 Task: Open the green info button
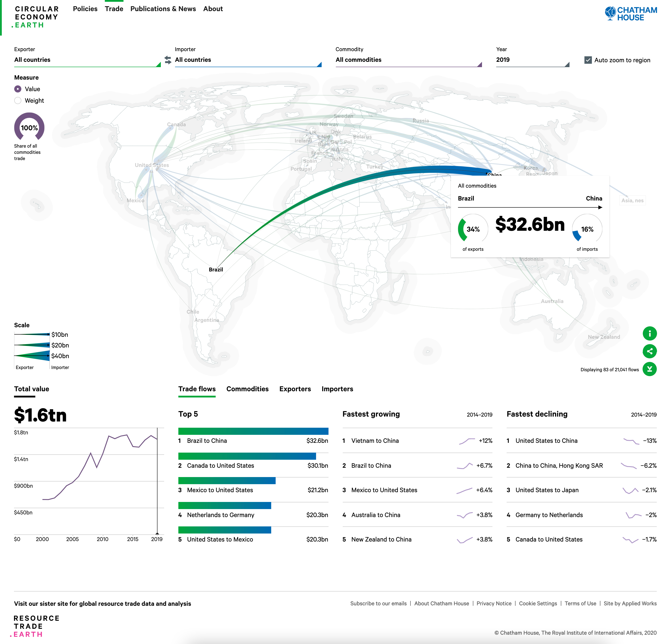(649, 333)
